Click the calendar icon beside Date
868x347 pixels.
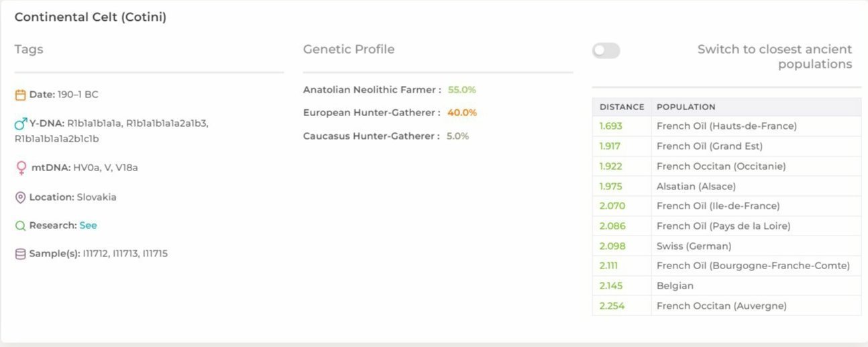tap(20, 95)
